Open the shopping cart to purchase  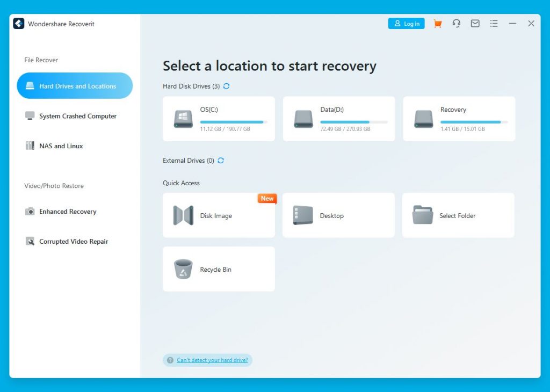pyautogui.click(x=437, y=24)
